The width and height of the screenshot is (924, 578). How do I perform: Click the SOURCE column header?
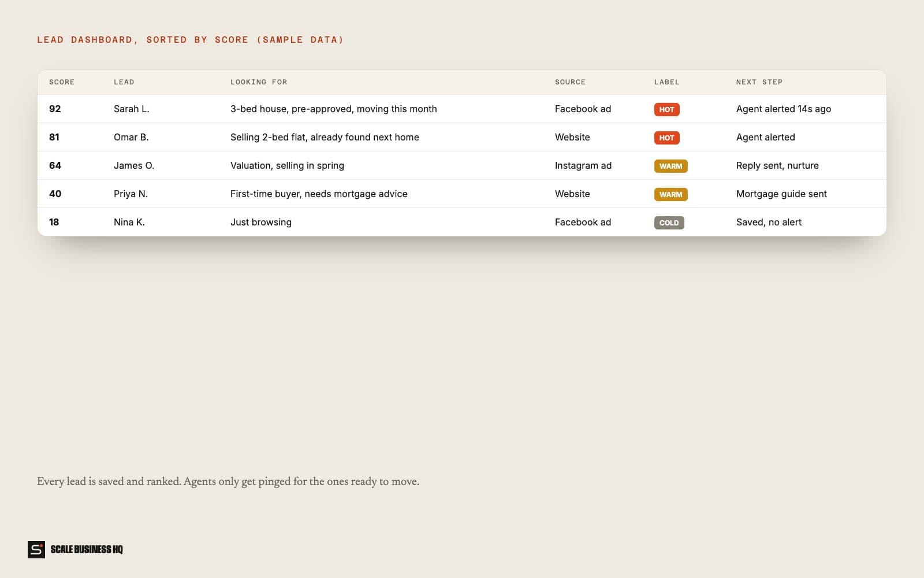[570, 82]
